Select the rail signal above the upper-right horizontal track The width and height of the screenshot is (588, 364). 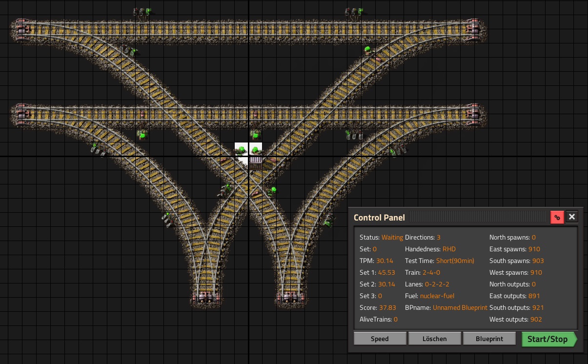(354, 13)
